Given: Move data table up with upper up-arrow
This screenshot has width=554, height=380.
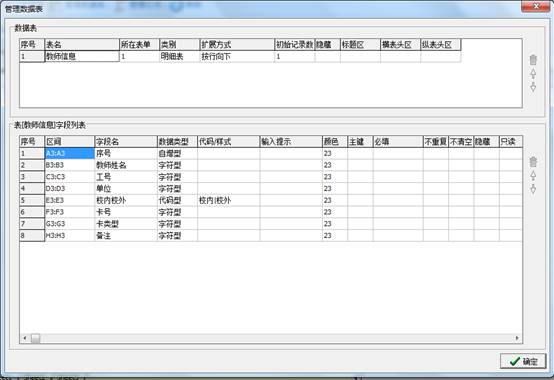Looking at the screenshot, I should click(533, 73).
